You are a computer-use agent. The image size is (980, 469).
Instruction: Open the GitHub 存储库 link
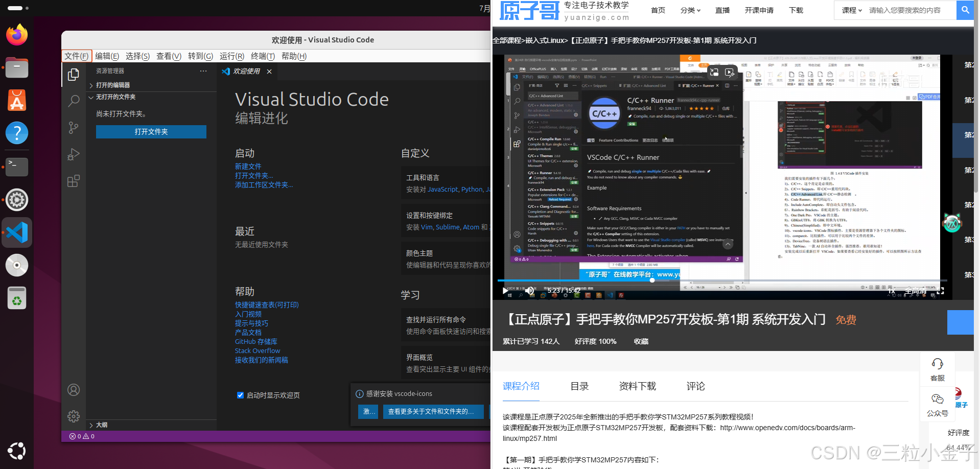click(x=256, y=342)
